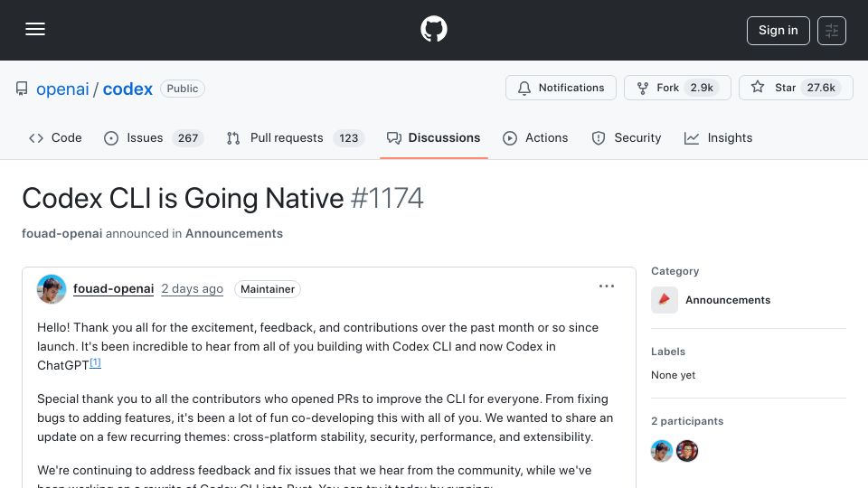Viewport: 868px width, 488px height.
Task: Click the Public visibility badge
Action: click(182, 89)
